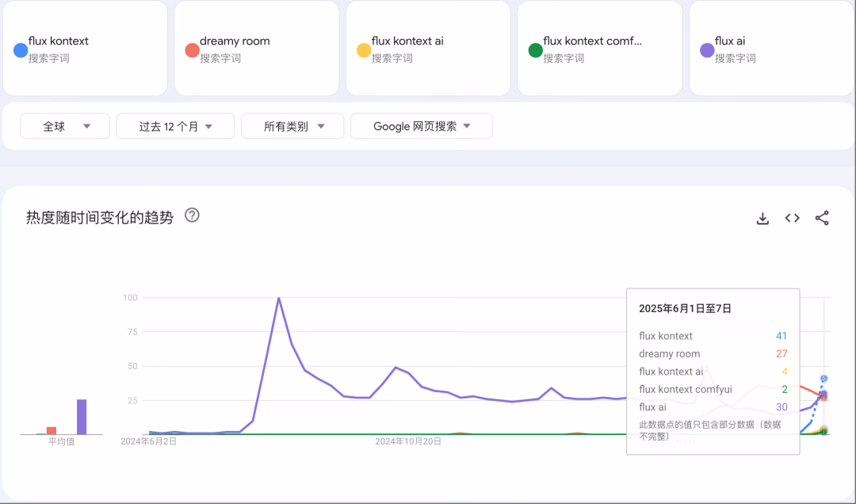
Task: Edit the flux kontext search term card
Action: 85,48
